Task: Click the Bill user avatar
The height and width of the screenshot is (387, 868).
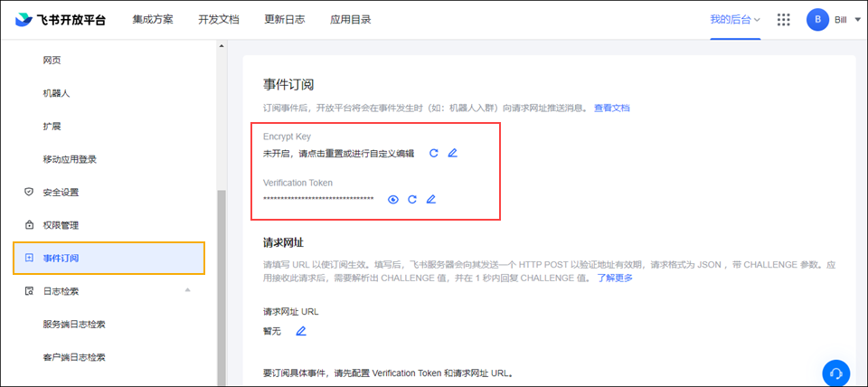Action: [x=817, y=20]
